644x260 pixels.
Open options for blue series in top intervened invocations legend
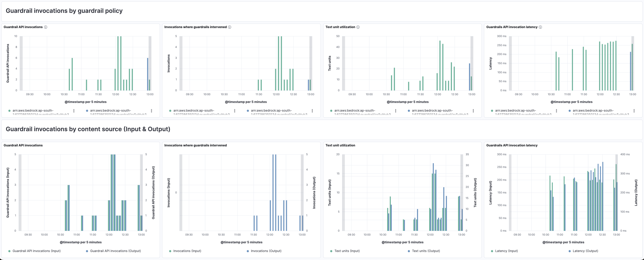[312, 111]
